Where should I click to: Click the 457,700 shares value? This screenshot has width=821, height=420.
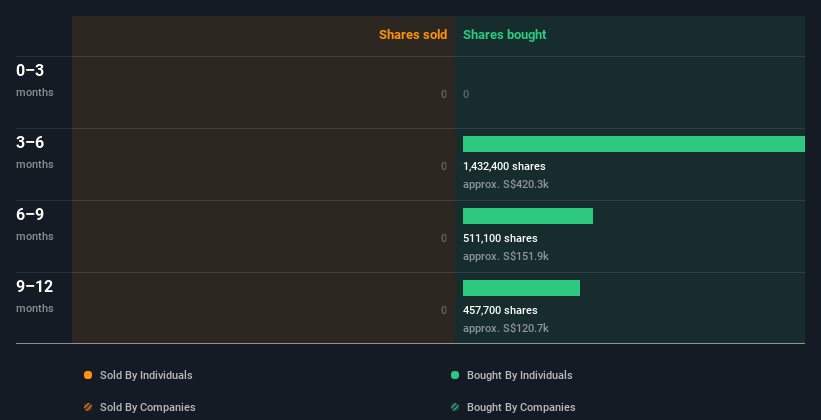point(500,311)
